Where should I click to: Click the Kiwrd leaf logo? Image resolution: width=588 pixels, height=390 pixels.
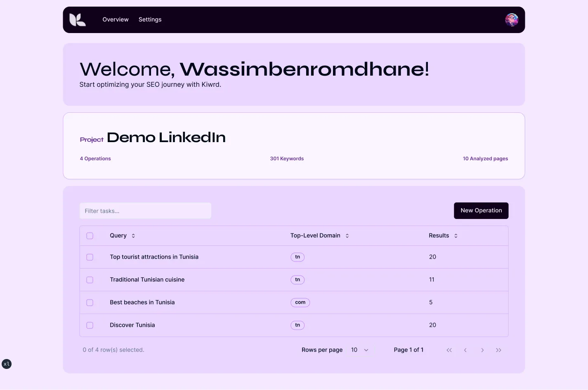click(x=78, y=20)
